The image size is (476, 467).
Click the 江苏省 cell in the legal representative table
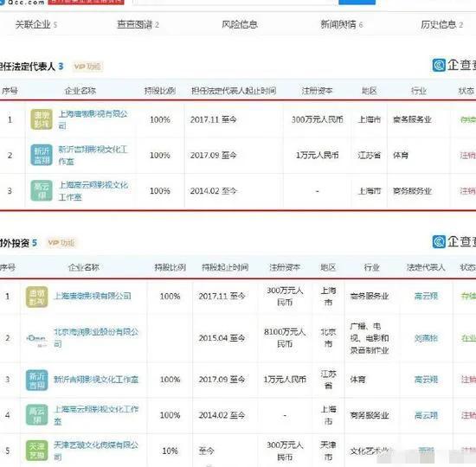click(370, 155)
